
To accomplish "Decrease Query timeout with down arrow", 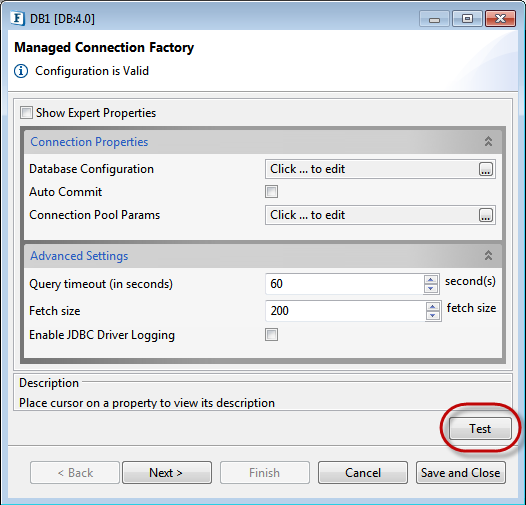I will pos(431,289).
